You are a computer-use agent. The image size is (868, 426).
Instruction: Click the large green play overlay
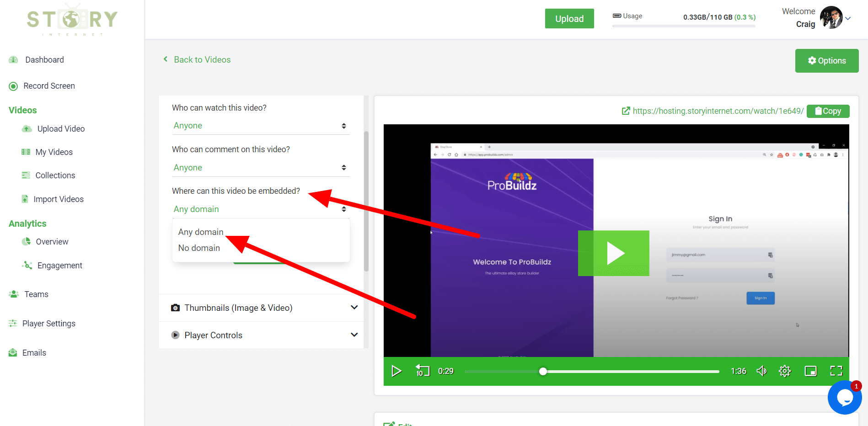(614, 253)
